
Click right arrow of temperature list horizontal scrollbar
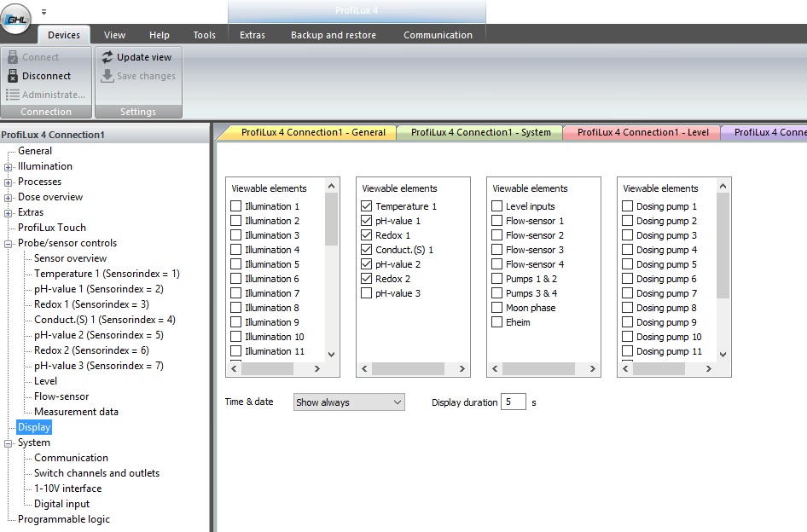click(462, 368)
